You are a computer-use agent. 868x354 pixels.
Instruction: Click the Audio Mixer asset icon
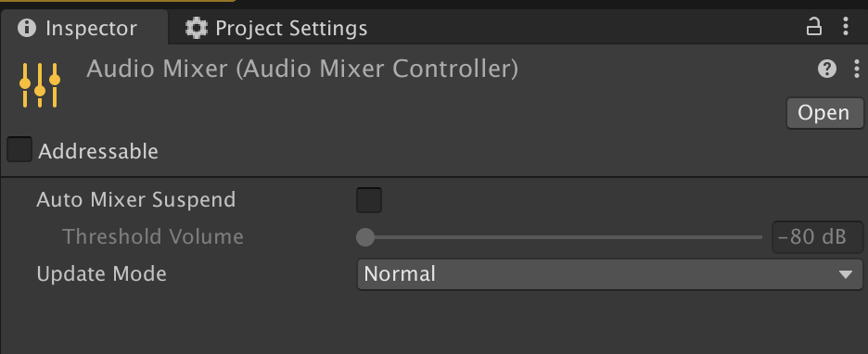tap(39, 84)
